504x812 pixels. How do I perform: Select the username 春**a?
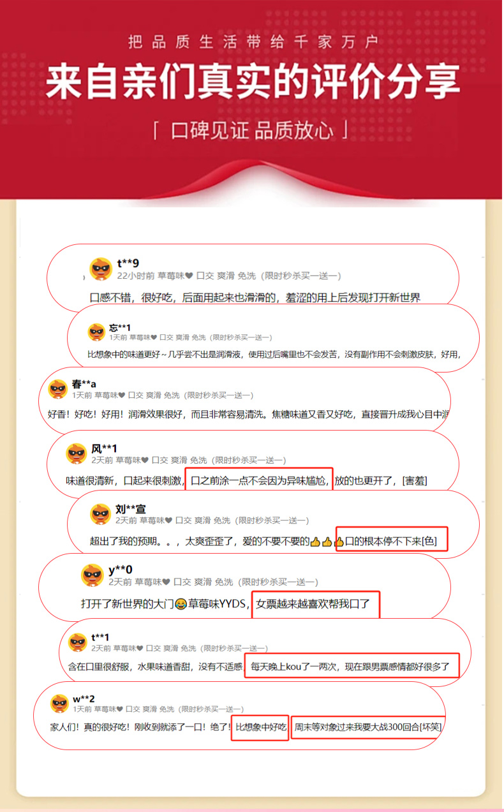pyautogui.click(x=84, y=384)
